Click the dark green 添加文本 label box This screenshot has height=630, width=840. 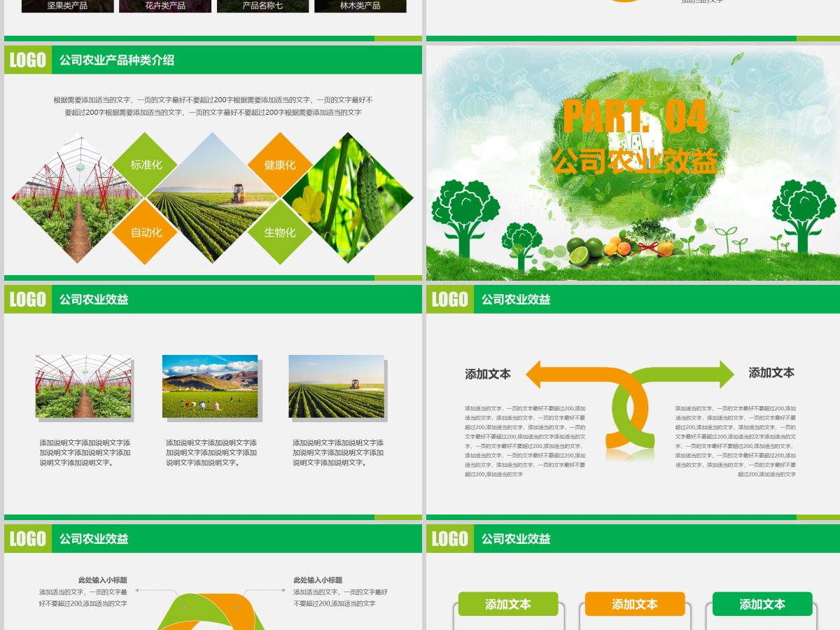tap(762, 604)
